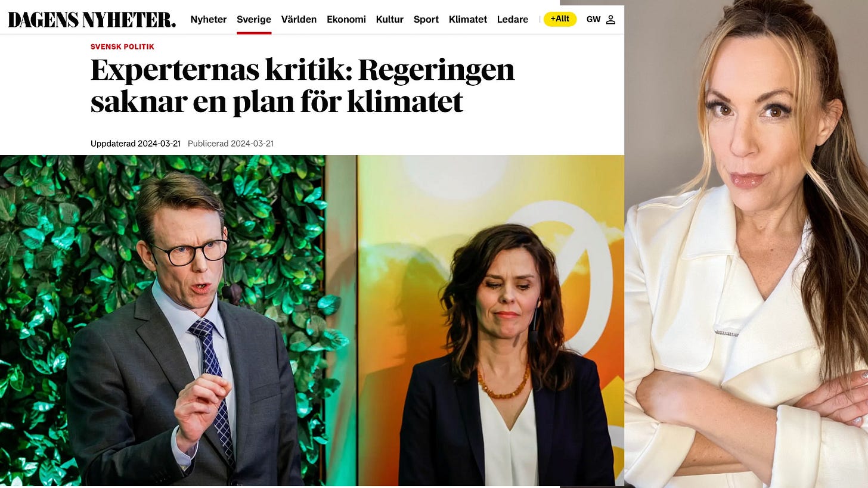Open the Ledare section

coord(513,20)
